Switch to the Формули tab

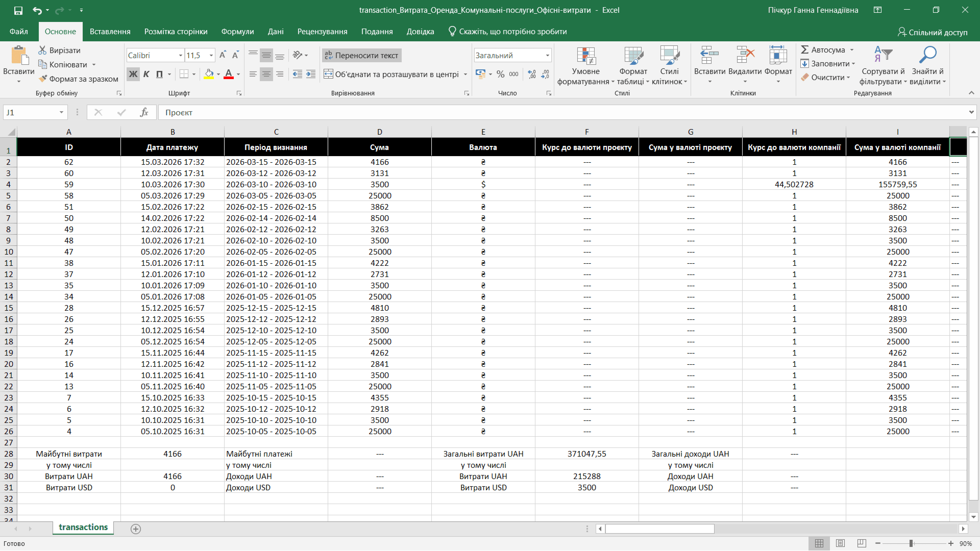[237, 32]
